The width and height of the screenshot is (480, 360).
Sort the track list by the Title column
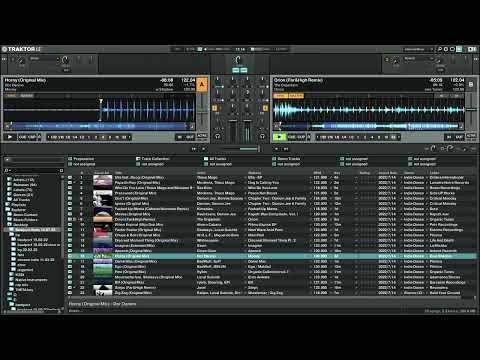click(118, 173)
